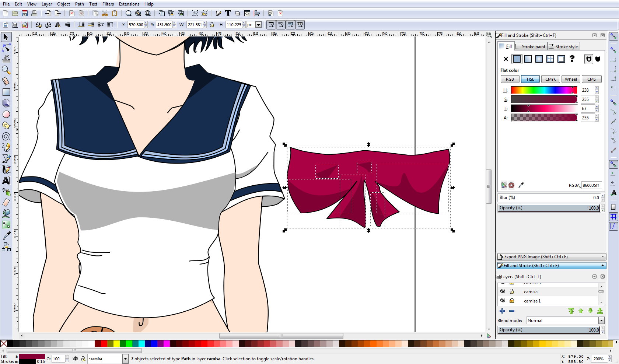Image resolution: width=619 pixels, height=364 pixels.
Task: Open the Path menu
Action: pos(79,4)
